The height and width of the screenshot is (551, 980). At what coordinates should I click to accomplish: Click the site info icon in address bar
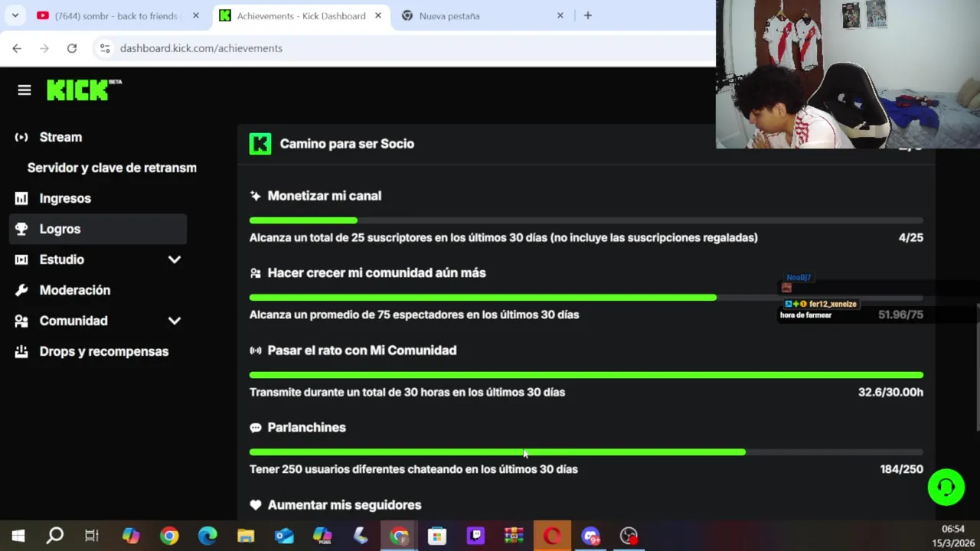pos(105,48)
